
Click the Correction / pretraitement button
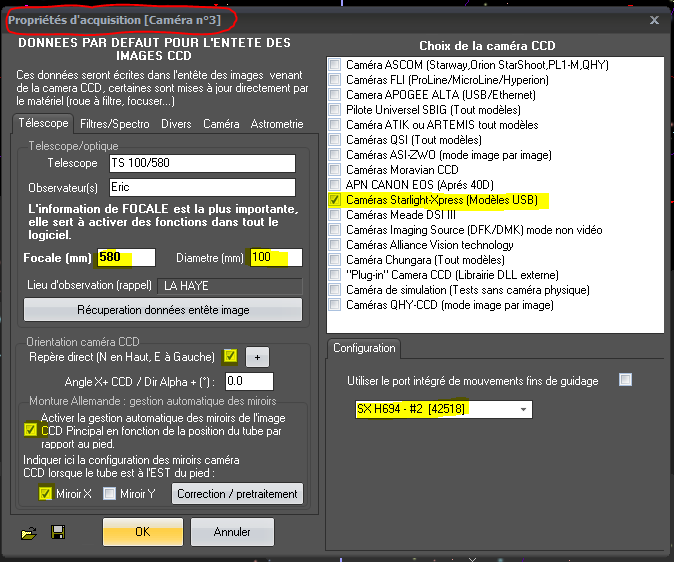coord(238,493)
